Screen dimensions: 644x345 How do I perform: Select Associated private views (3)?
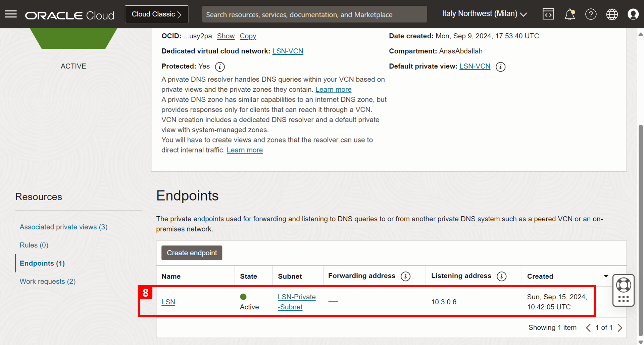point(63,227)
